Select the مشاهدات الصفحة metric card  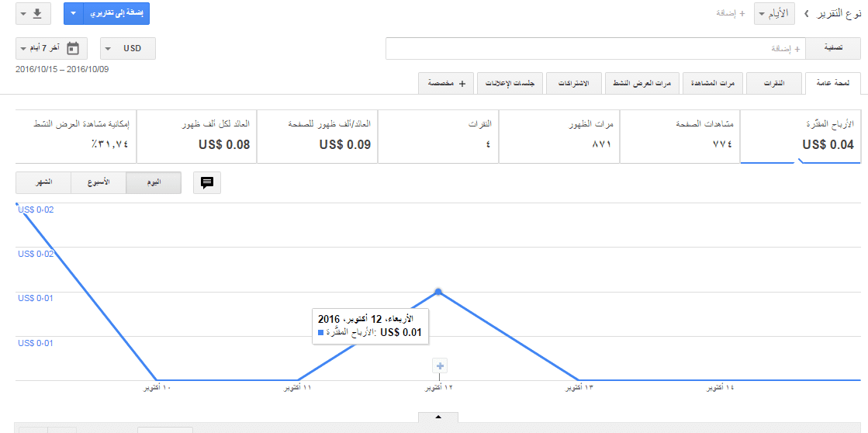(x=680, y=136)
